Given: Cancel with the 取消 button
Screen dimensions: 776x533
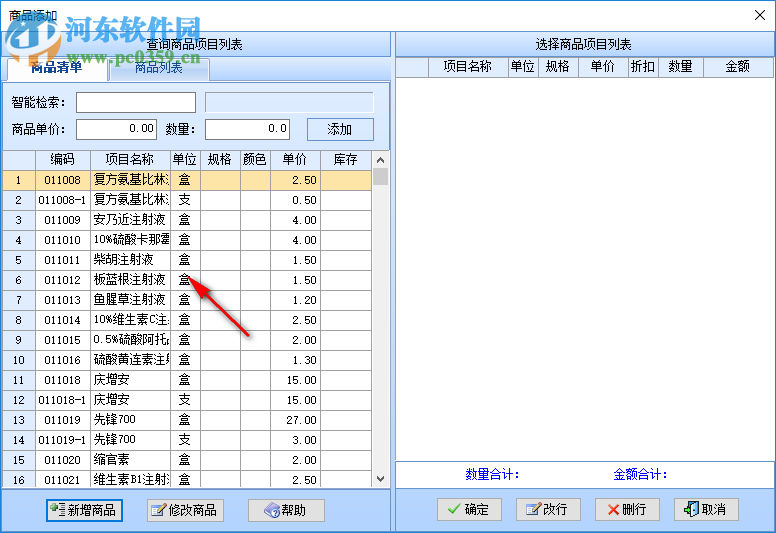Looking at the screenshot, I should click(x=706, y=509).
